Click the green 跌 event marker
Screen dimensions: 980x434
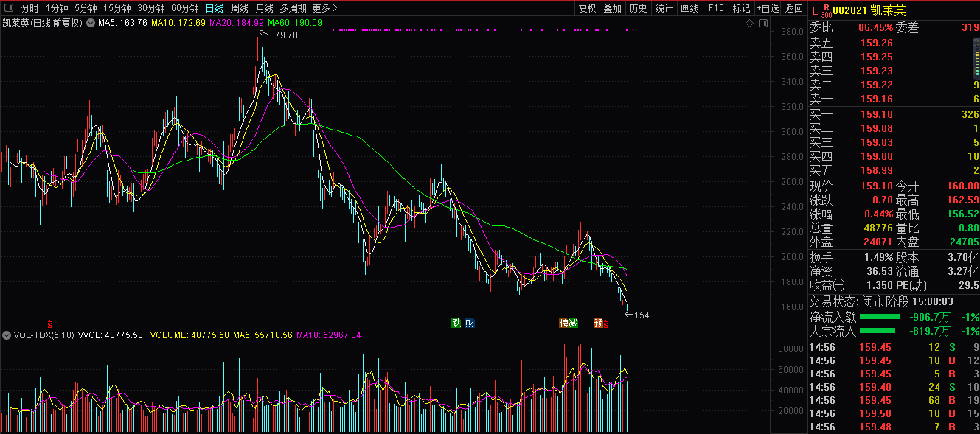[456, 323]
